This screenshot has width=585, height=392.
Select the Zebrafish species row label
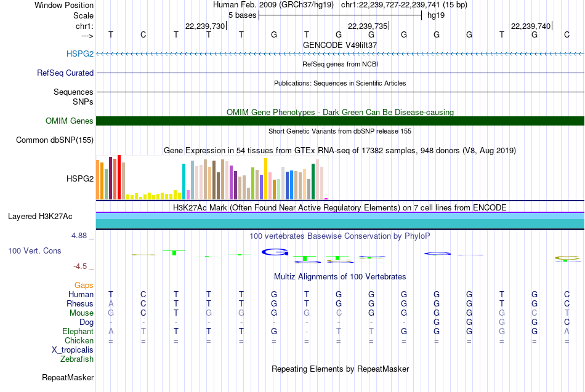click(78, 359)
